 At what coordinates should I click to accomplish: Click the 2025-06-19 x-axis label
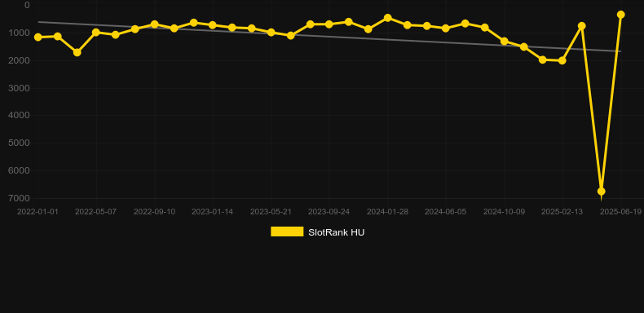tap(620, 212)
